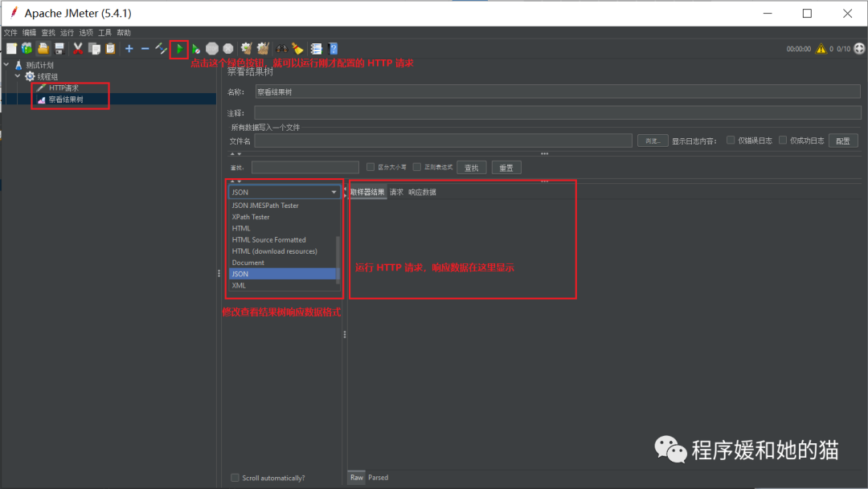Click the Shutdown round X icon
This screenshot has height=489, width=868.
[228, 49]
